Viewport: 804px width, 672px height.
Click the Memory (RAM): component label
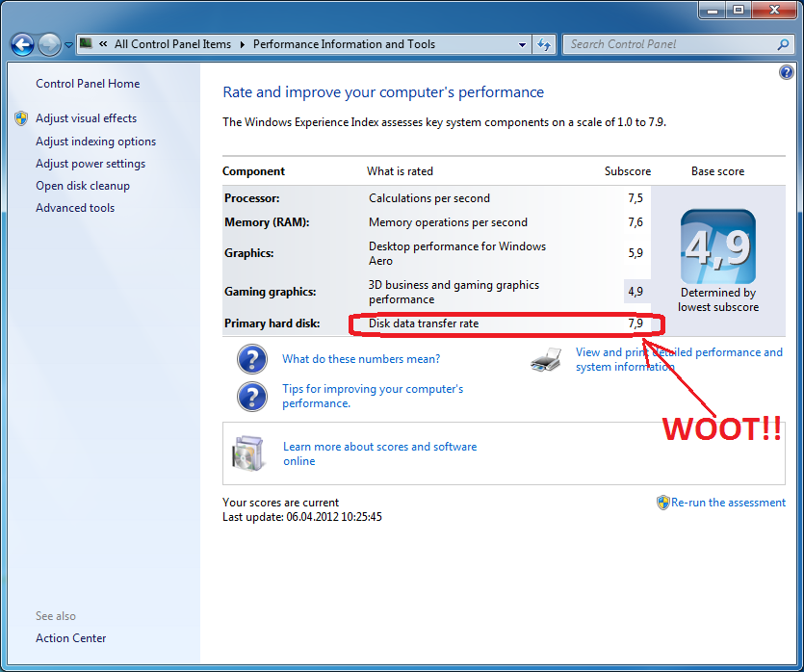pyautogui.click(x=267, y=222)
